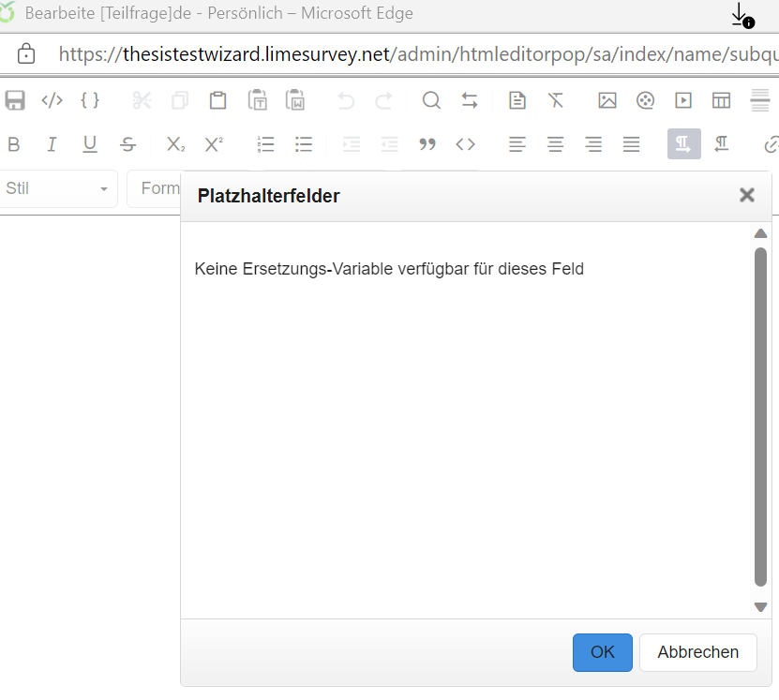
Task: Click scrollbar up arrow in dialog
Action: 760,233
